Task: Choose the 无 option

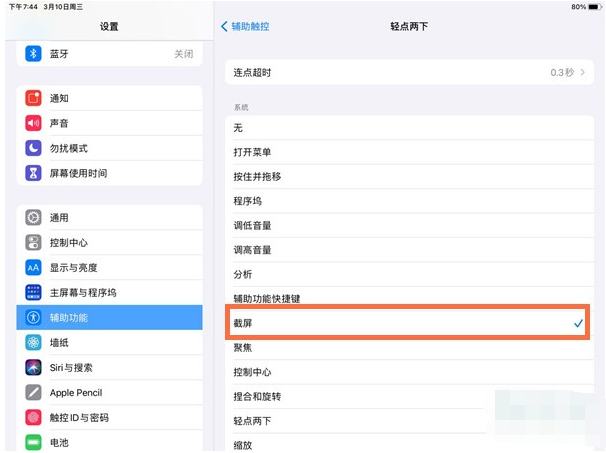Action: point(406,128)
